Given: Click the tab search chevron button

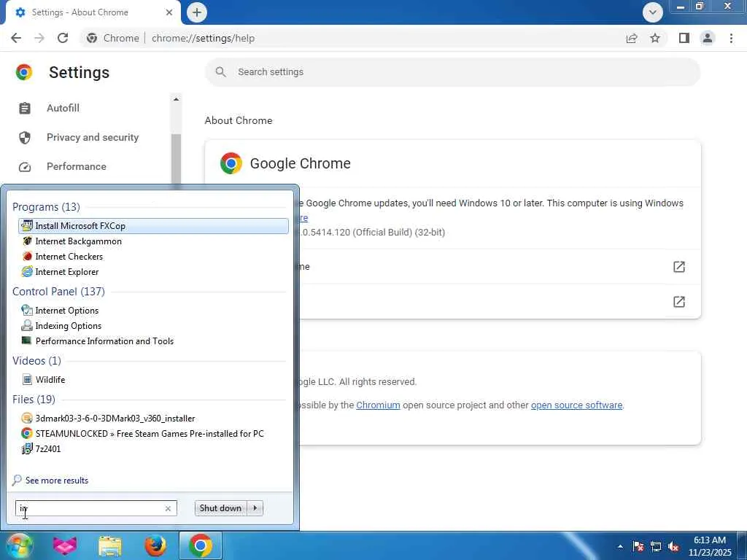Looking at the screenshot, I should [x=653, y=12].
